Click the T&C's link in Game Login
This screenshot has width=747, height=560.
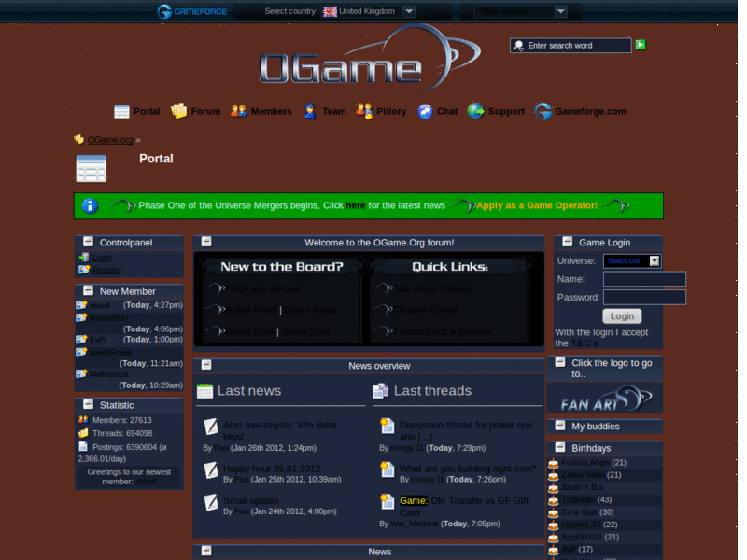[585, 343]
